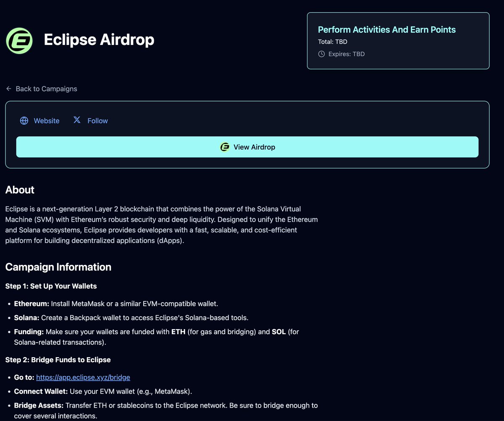Click the Solana: bullet label
Image resolution: width=504 pixels, height=421 pixels.
pyautogui.click(x=27, y=318)
